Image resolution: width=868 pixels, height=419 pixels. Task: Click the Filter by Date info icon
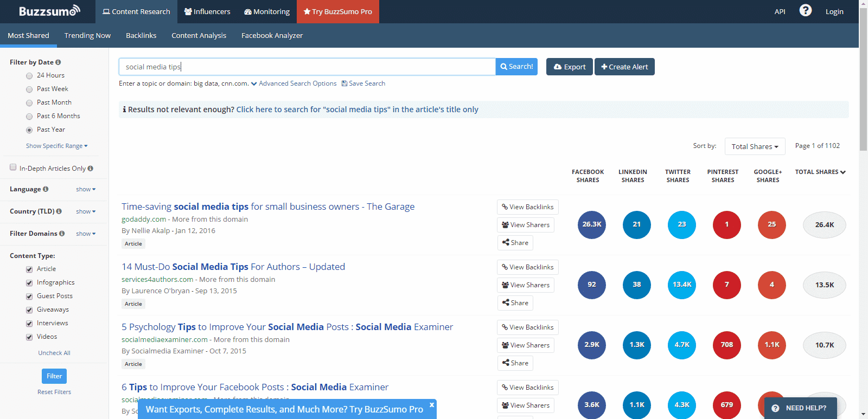pyautogui.click(x=58, y=62)
